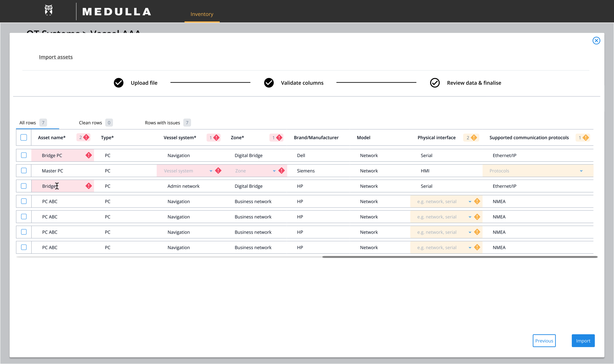Click the Review data & finalise step icon
The width and height of the screenshot is (614, 364).
tap(435, 83)
